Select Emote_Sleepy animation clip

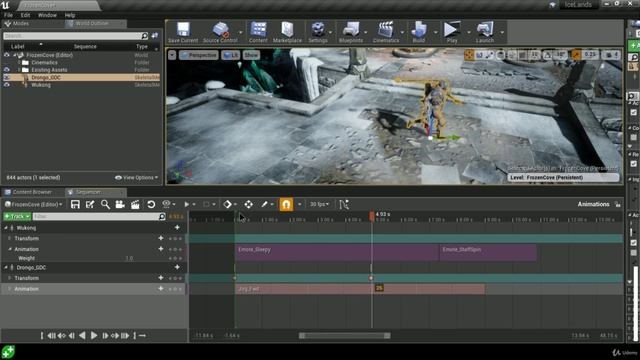coord(337,253)
